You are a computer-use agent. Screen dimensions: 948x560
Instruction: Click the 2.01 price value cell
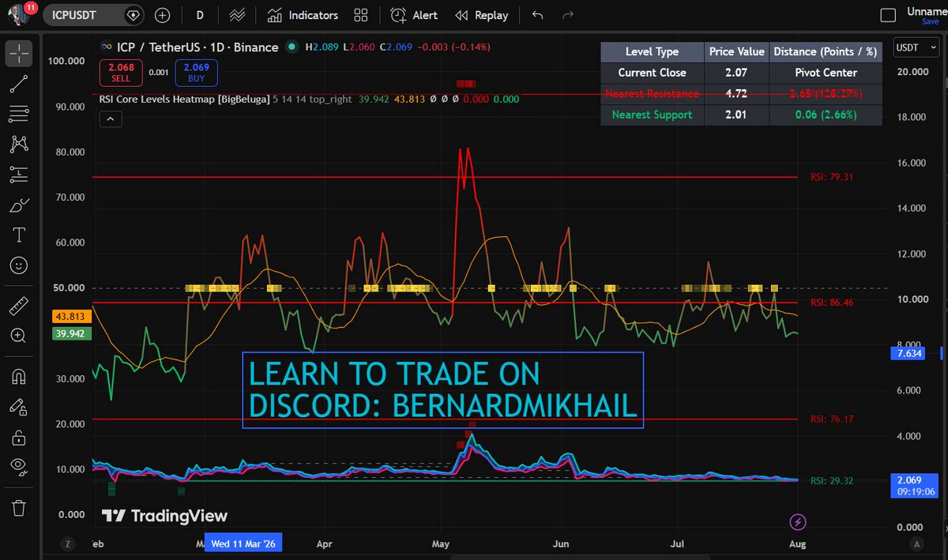point(737,115)
